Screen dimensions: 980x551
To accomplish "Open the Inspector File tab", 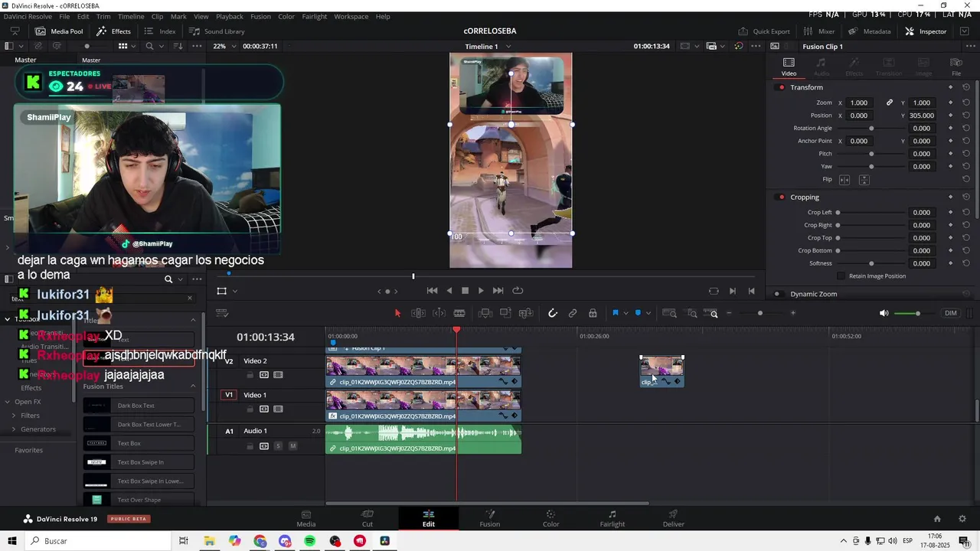I will [956, 67].
